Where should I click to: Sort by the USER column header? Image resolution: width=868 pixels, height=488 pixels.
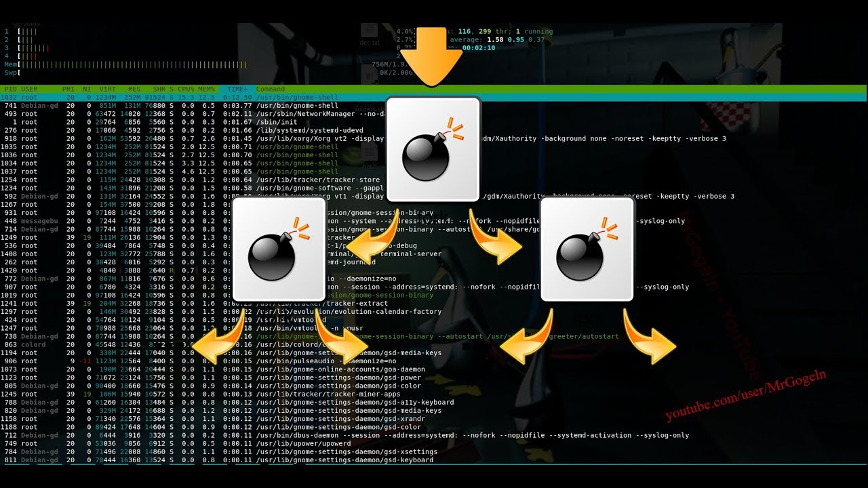click(x=29, y=89)
